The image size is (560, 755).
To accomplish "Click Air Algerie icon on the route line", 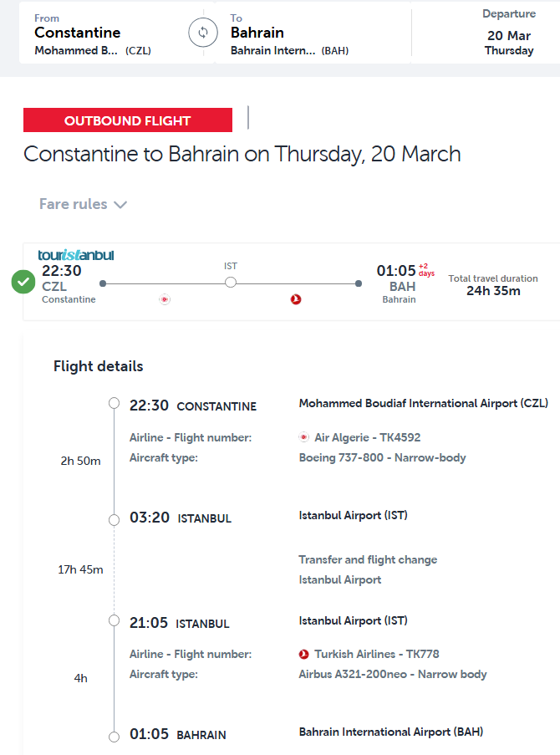I will [165, 299].
